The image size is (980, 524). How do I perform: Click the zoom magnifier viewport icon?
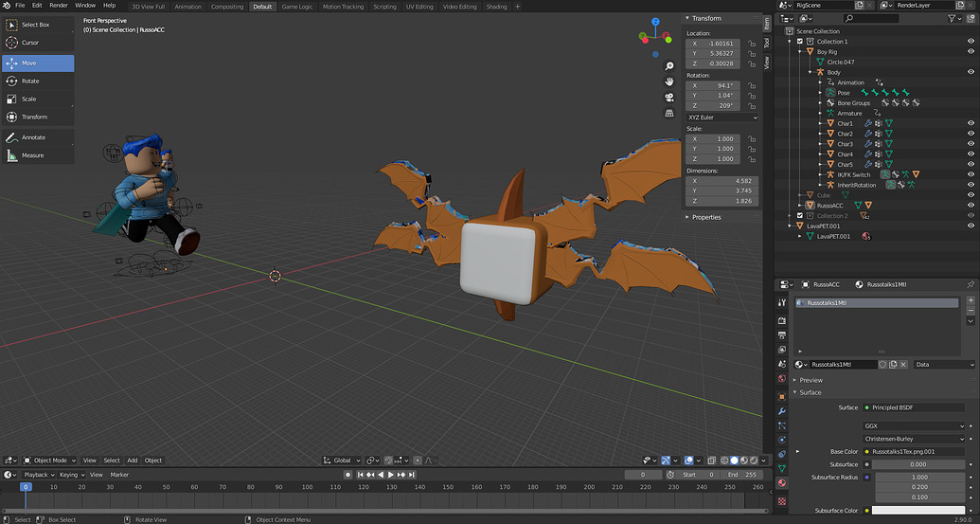tap(669, 66)
